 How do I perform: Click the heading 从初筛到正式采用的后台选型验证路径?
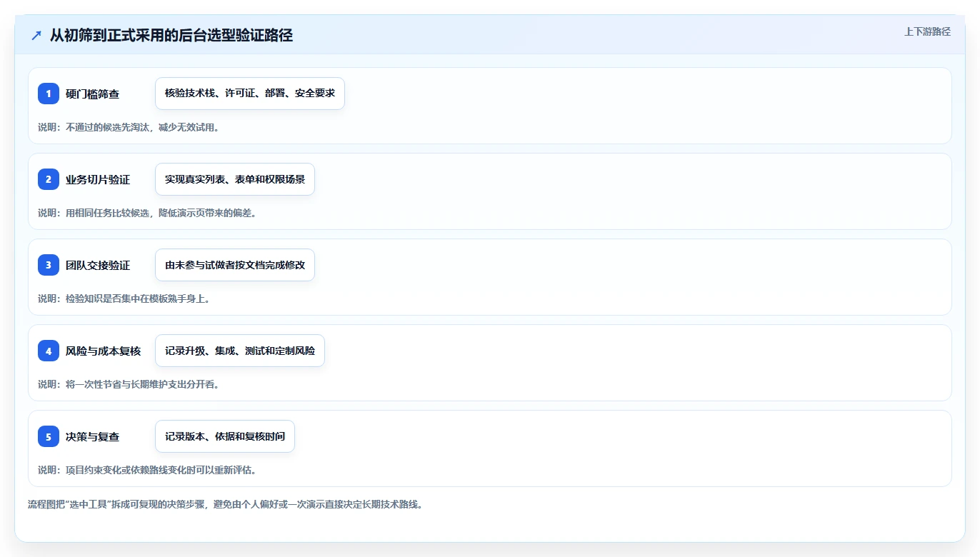(x=171, y=35)
